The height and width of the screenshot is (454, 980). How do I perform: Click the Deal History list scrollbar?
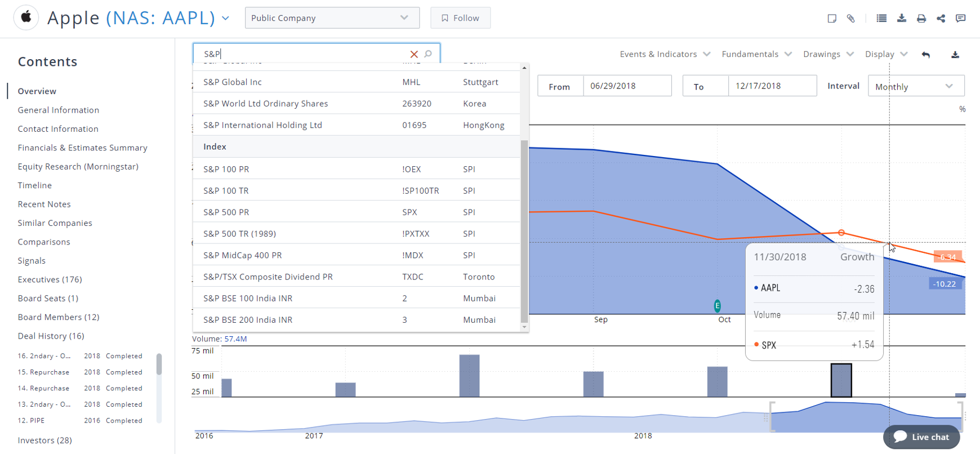click(x=159, y=364)
